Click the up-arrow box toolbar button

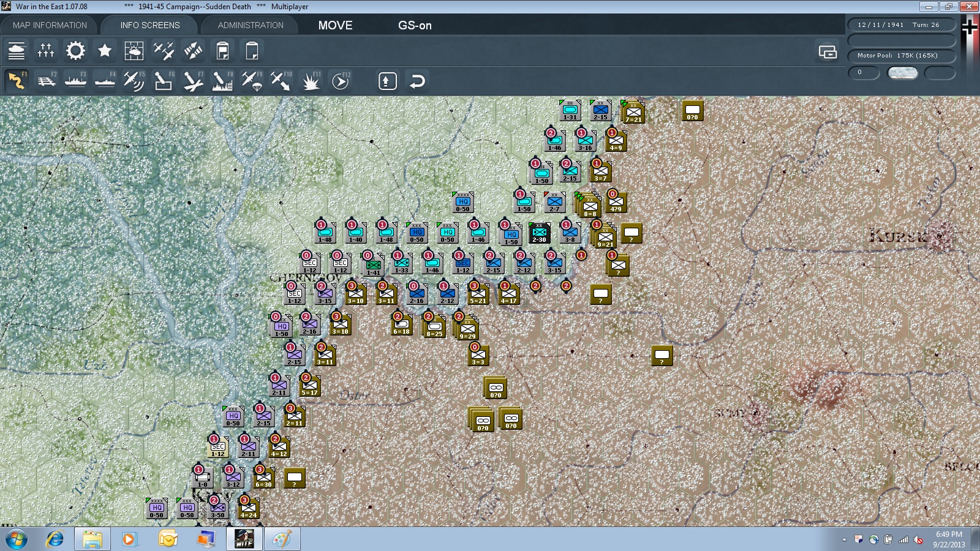click(x=388, y=81)
